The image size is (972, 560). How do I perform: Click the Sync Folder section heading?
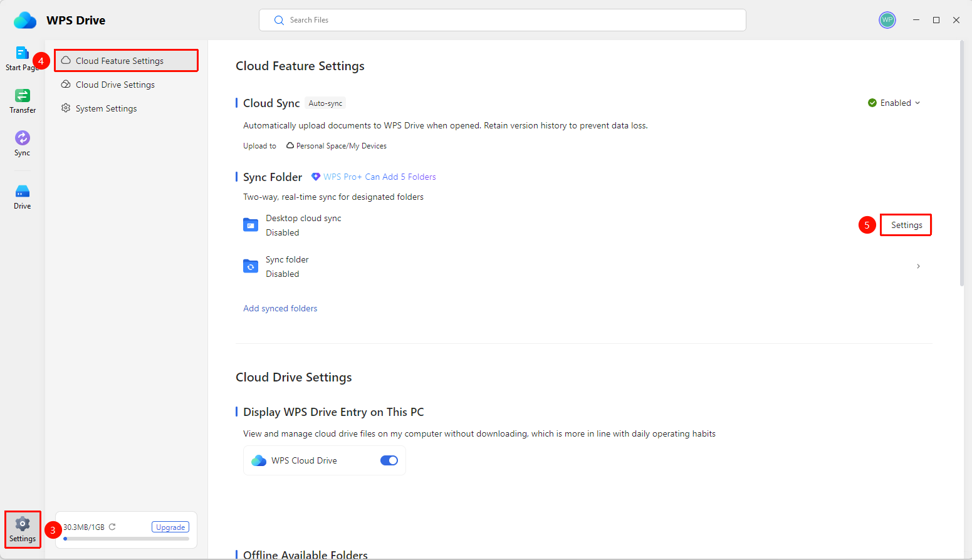pos(273,177)
